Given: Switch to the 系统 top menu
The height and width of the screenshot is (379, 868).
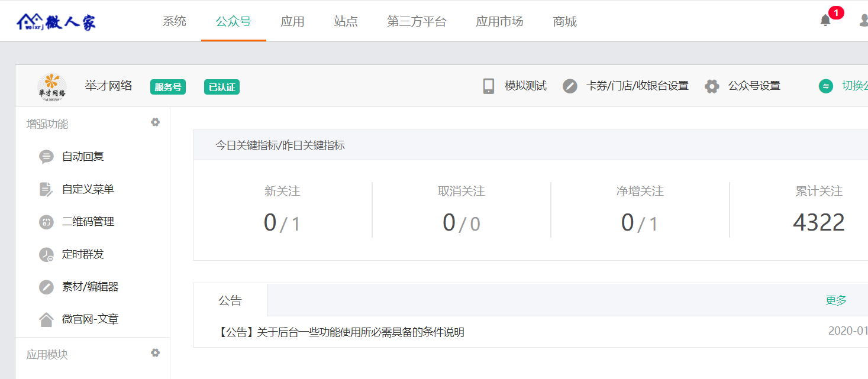Looking at the screenshot, I should 175,22.
